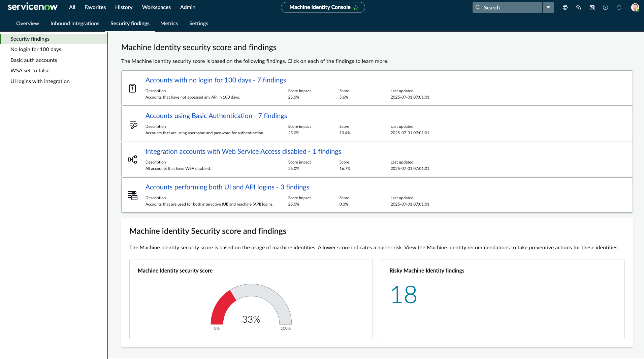This screenshot has height=359, width=644.
Task: Open notifications bell icon
Action: (x=619, y=7)
